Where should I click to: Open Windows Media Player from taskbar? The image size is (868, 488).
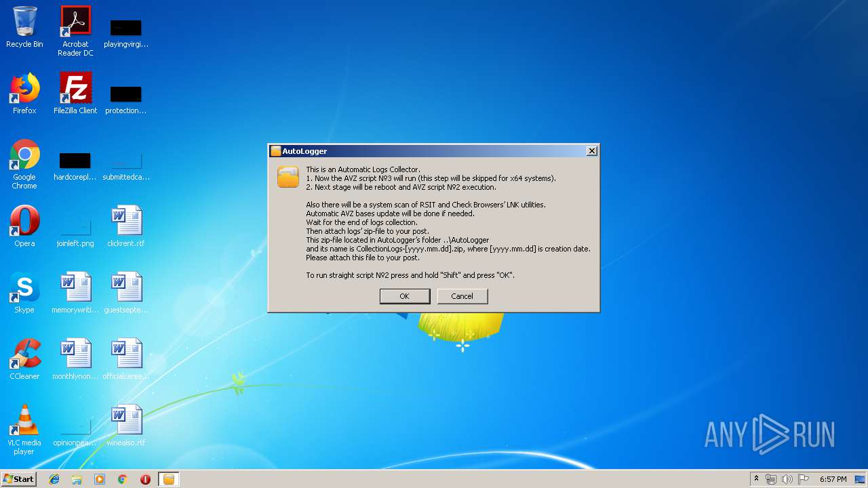click(x=100, y=479)
